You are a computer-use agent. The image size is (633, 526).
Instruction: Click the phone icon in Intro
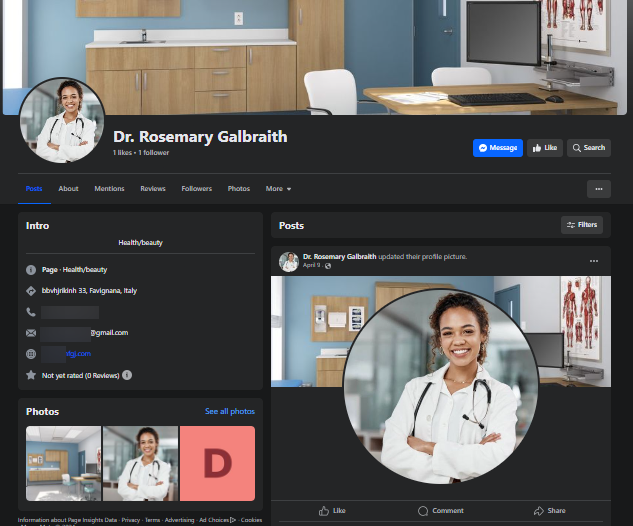click(31, 312)
